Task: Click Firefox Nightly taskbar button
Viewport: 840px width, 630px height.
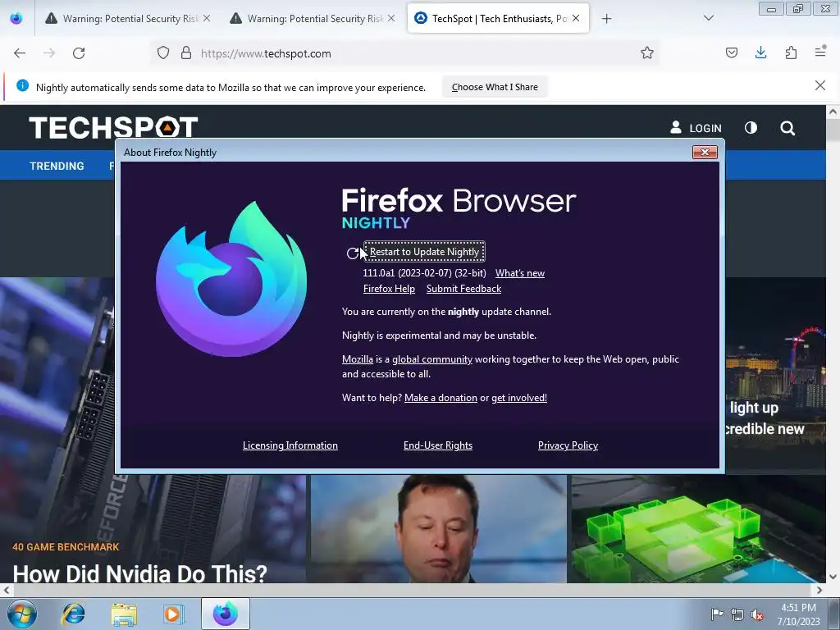Action: pyautogui.click(x=225, y=614)
